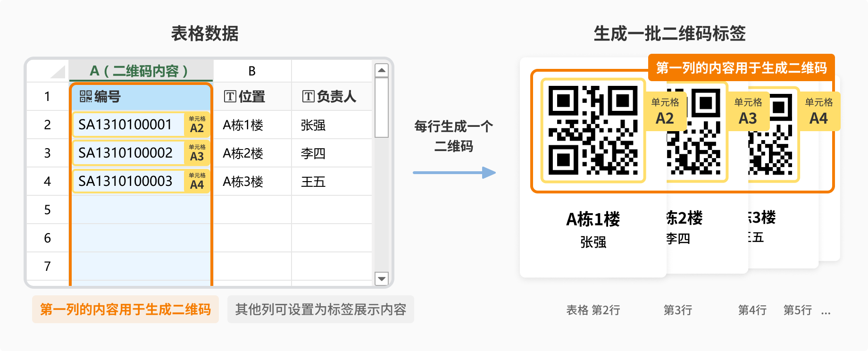The image size is (868, 351).
Task: Click the 表格 第2行 caption
Action: [593, 310]
